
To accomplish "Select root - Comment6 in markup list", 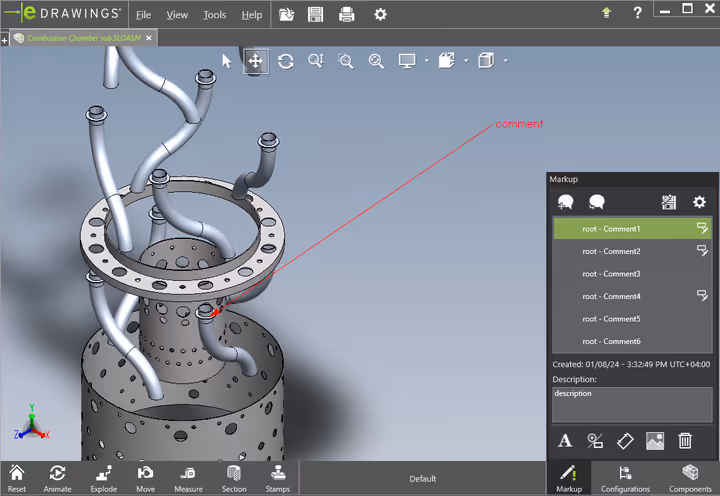I will (x=632, y=341).
